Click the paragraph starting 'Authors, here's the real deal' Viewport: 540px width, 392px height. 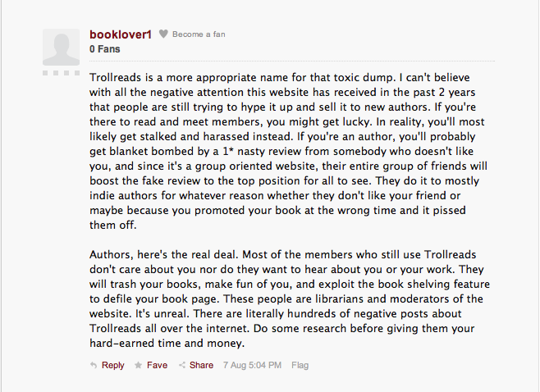(x=290, y=299)
